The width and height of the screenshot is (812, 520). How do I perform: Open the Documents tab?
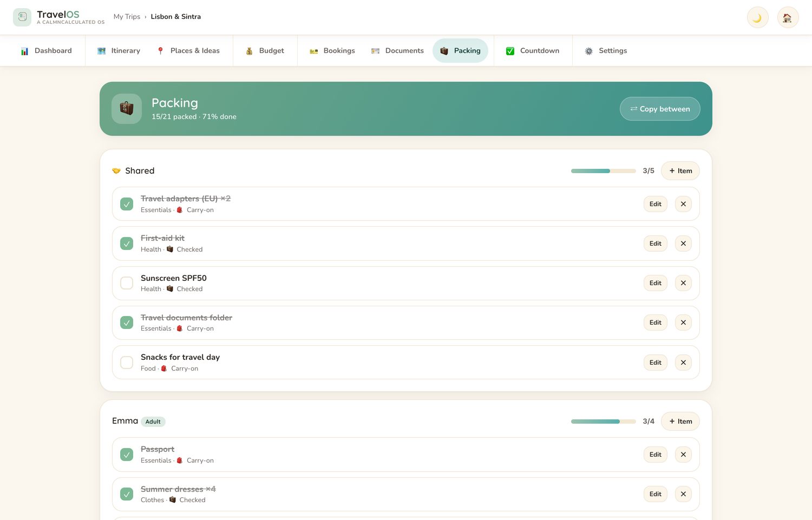pyautogui.click(x=397, y=51)
